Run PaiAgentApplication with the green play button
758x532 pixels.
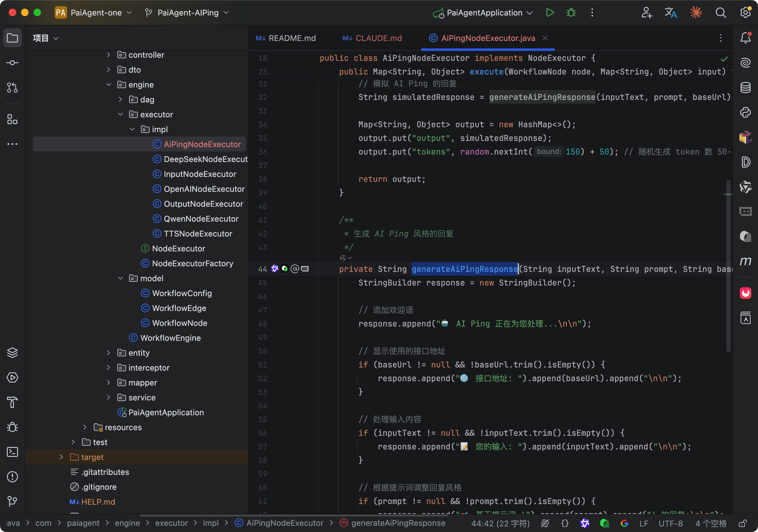coord(550,12)
